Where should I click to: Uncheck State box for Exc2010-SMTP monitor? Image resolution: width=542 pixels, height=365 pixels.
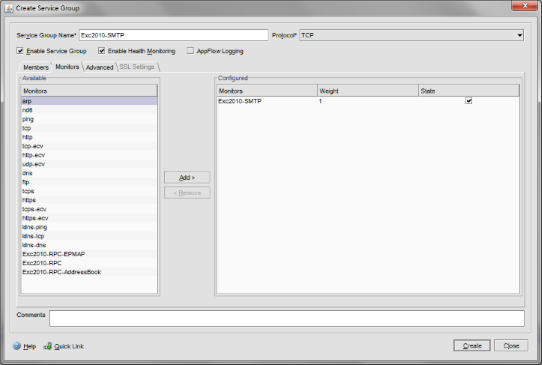468,101
